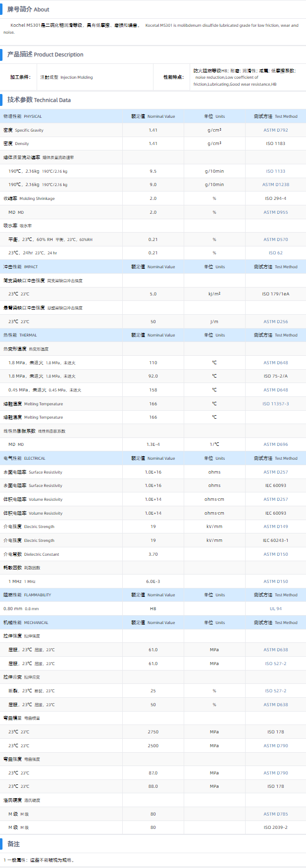Open the ASTM D570 water absorption link
The image size is (306, 868).
click(x=275, y=240)
